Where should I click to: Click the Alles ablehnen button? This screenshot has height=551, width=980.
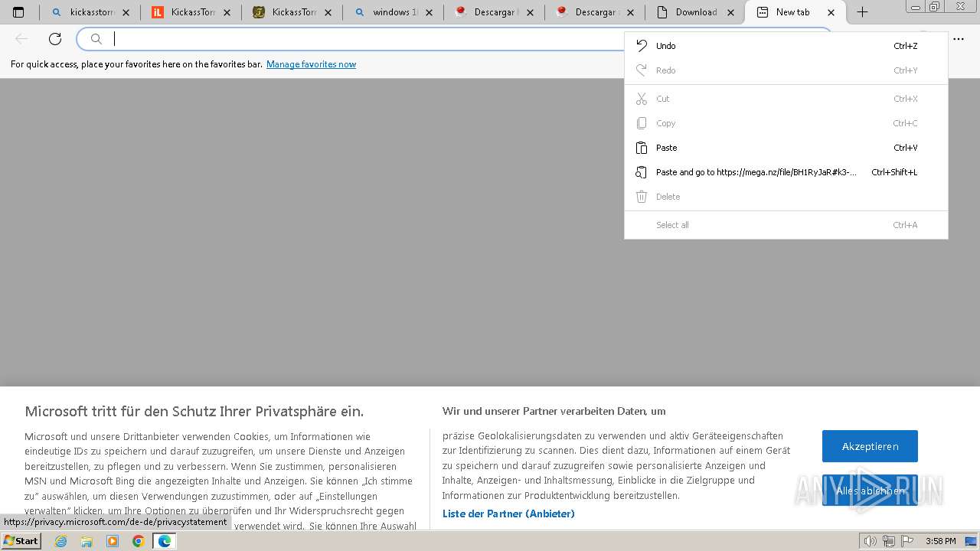(870, 491)
